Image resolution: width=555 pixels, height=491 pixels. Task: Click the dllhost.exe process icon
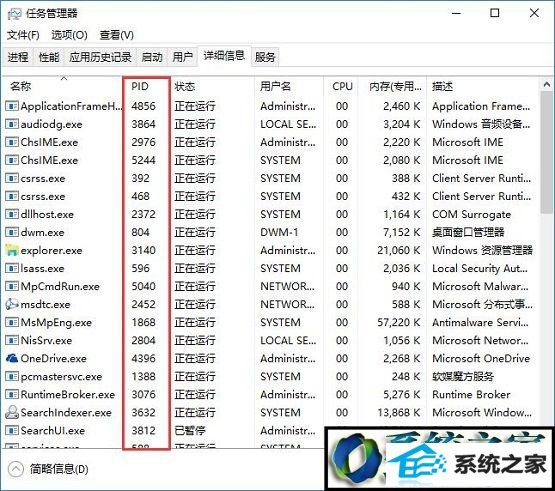coord(12,214)
